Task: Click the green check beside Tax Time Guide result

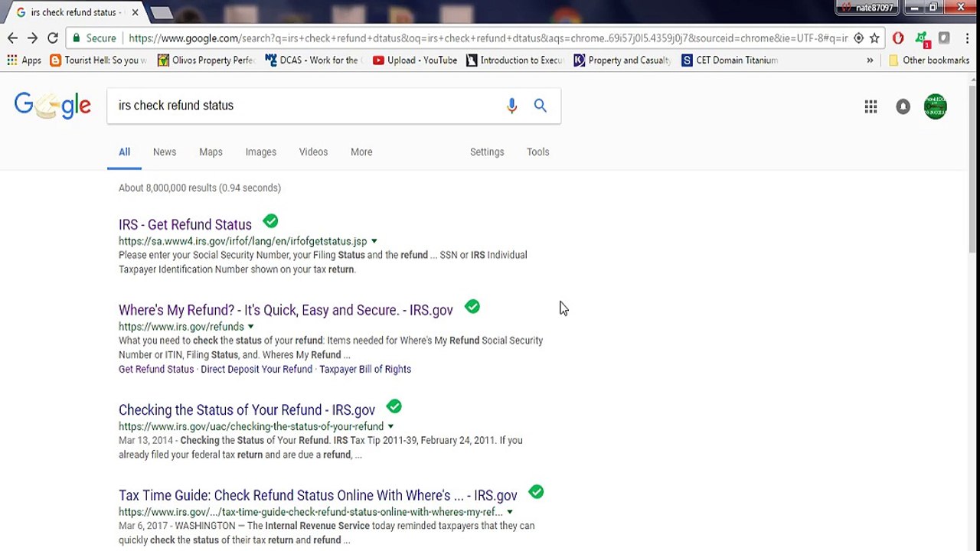Action: coord(536,492)
